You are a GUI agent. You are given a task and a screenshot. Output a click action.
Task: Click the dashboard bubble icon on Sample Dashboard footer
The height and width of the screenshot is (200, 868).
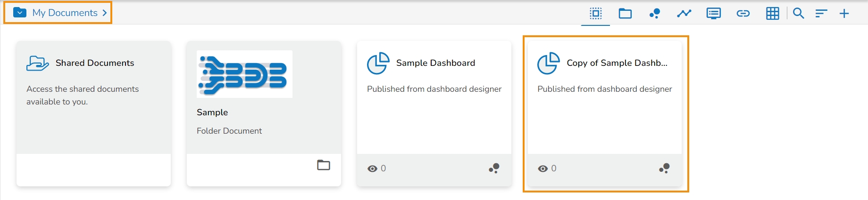pyautogui.click(x=494, y=168)
